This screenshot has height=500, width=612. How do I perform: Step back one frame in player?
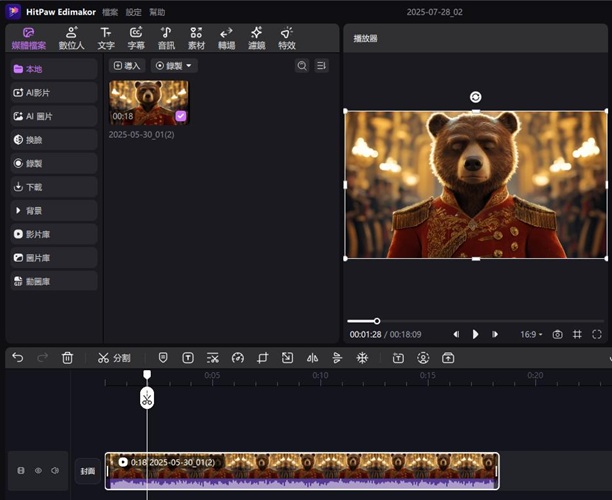pyautogui.click(x=456, y=334)
